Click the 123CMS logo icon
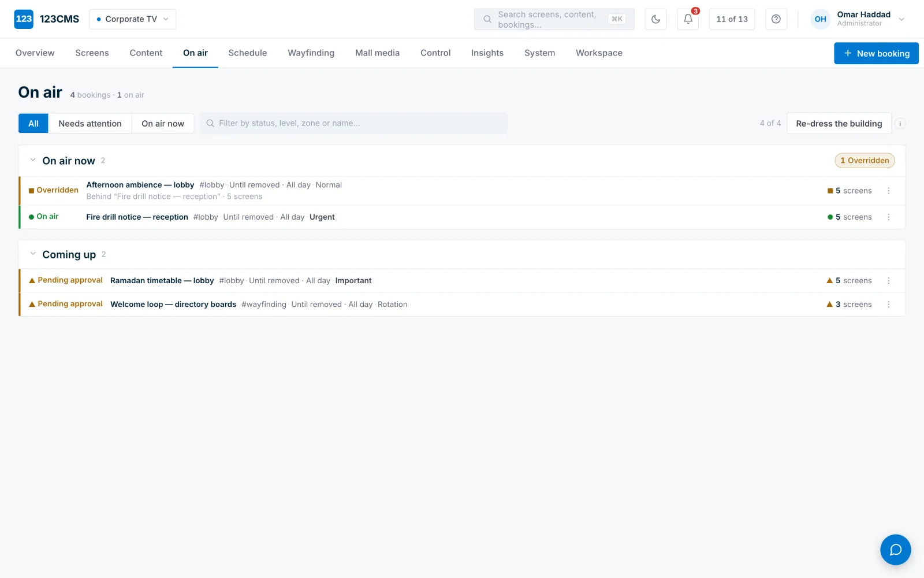The height and width of the screenshot is (578, 924). pos(24,19)
